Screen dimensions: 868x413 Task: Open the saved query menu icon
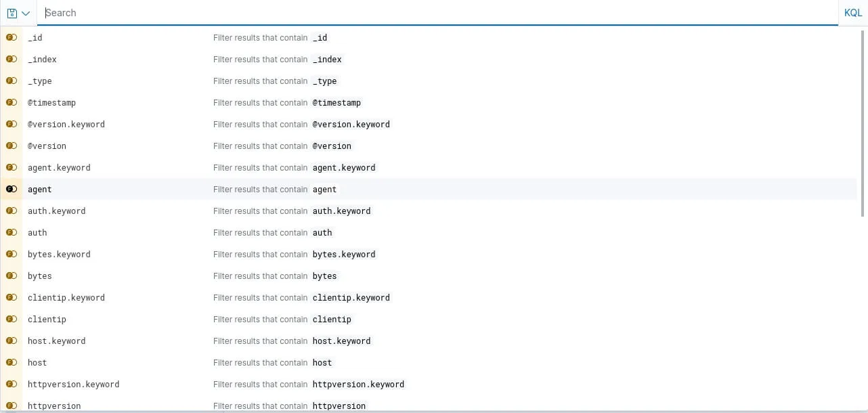(x=18, y=13)
